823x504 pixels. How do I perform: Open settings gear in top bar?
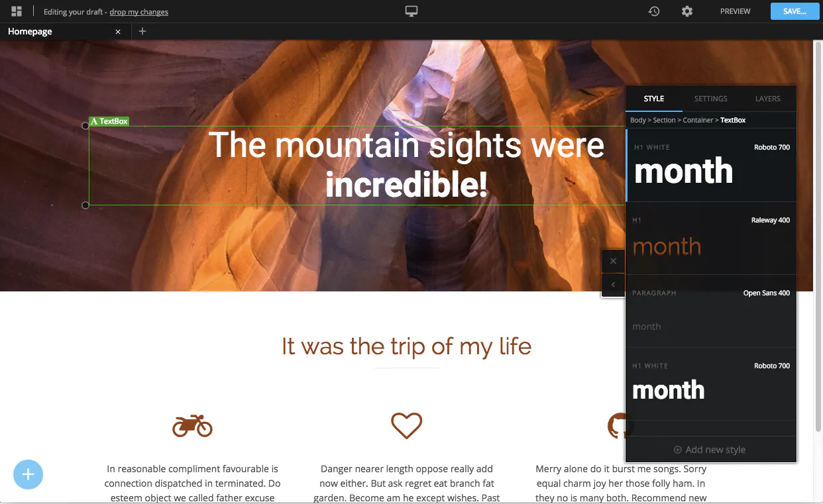point(687,11)
